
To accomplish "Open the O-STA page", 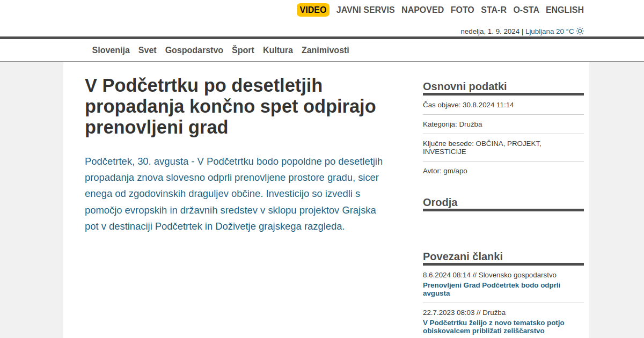I will click(526, 10).
